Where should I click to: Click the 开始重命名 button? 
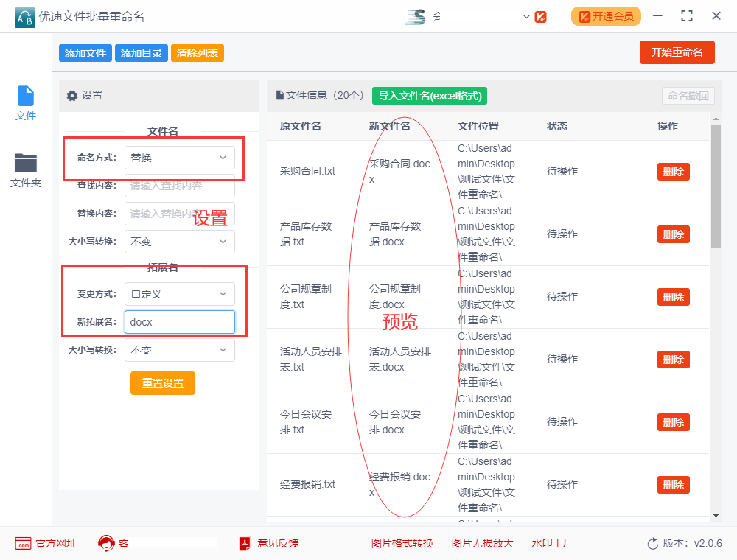(677, 52)
